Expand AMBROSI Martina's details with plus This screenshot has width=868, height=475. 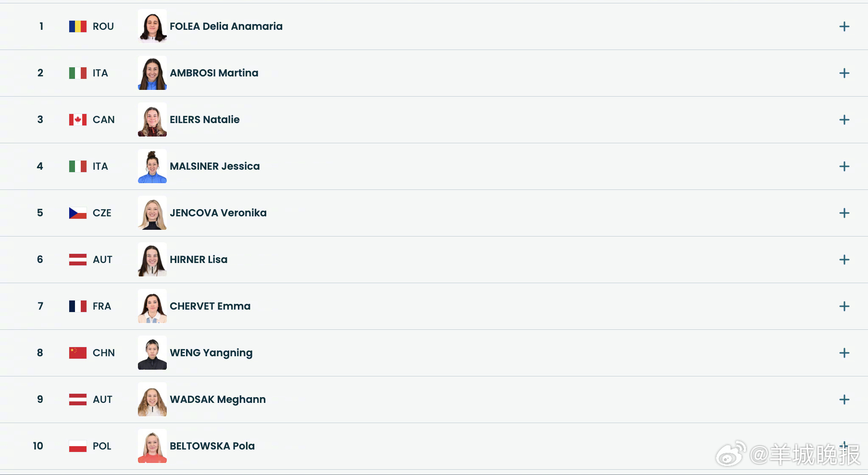pos(844,73)
